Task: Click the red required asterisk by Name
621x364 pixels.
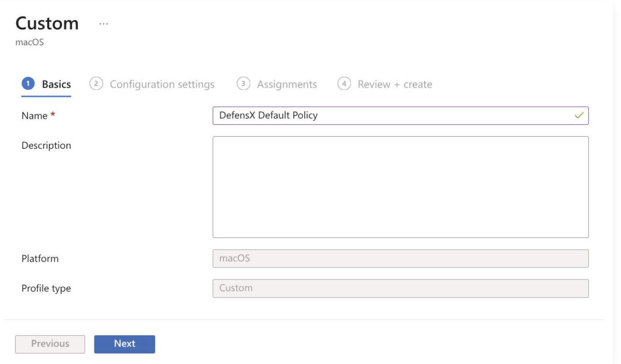Action: 53,116
